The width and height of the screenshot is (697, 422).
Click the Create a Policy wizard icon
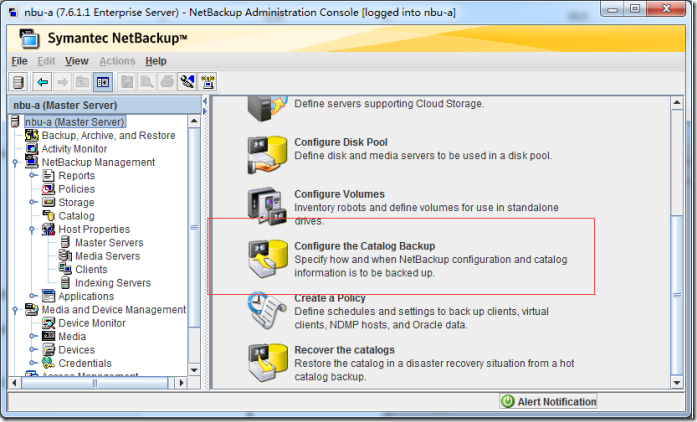click(267, 310)
